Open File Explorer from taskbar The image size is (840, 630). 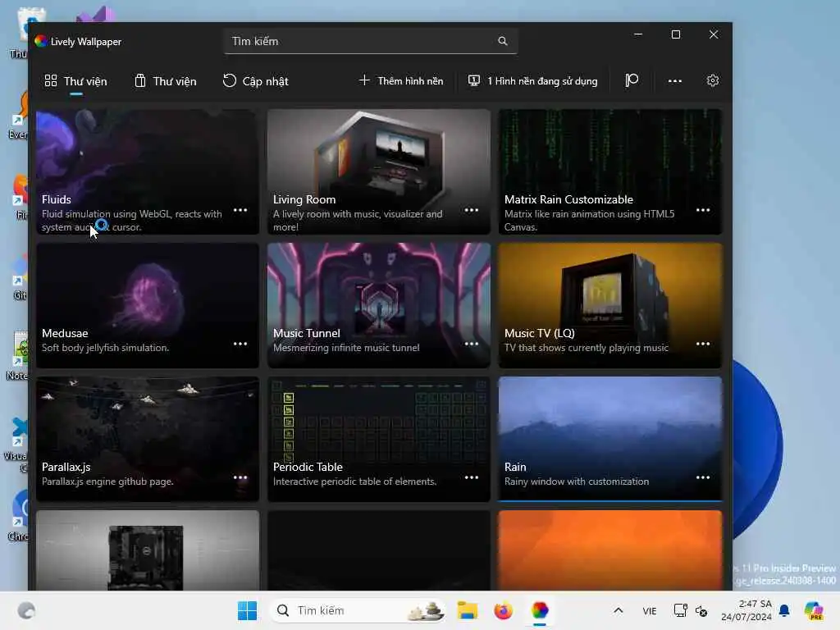pos(467,610)
